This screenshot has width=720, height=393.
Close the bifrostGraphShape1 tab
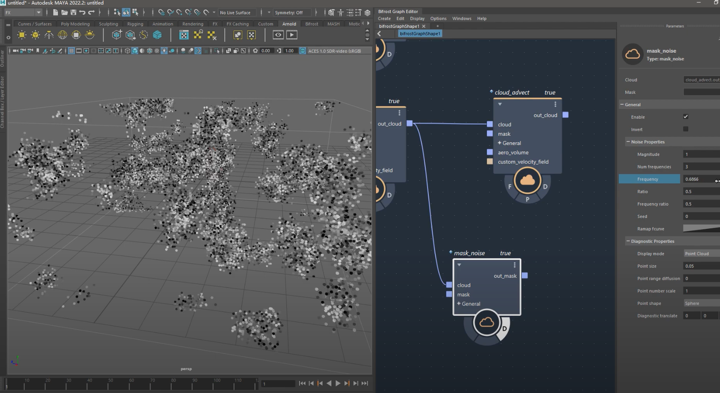click(x=424, y=26)
